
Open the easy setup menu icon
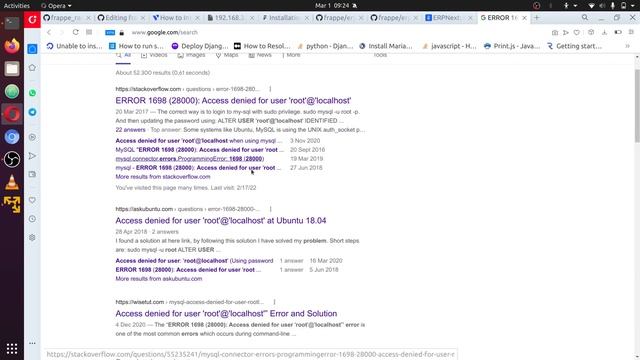tap(631, 32)
